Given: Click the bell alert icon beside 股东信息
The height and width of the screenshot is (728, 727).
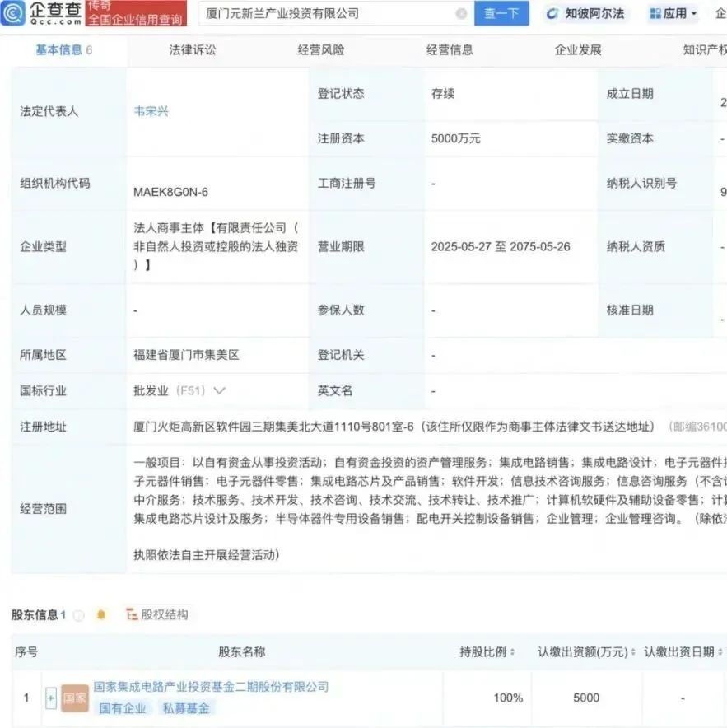Looking at the screenshot, I should [x=100, y=614].
